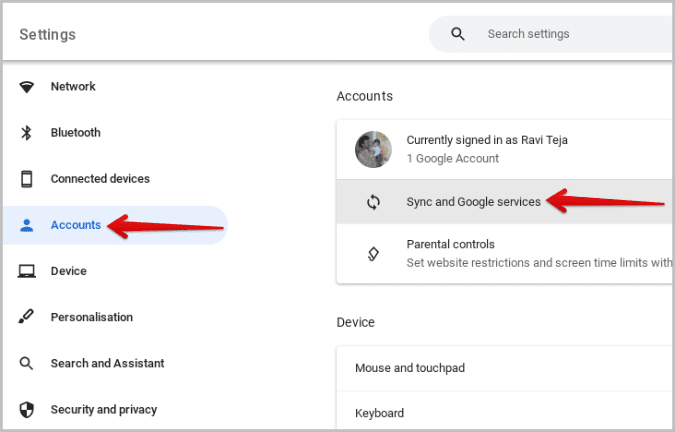Click the Connected devices phone icon
The width and height of the screenshot is (675, 432).
pyautogui.click(x=27, y=179)
